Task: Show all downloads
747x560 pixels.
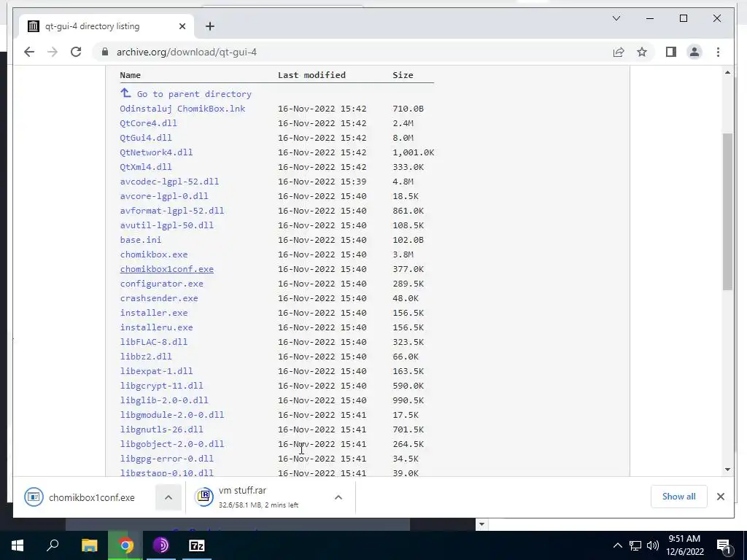Action: point(678,496)
